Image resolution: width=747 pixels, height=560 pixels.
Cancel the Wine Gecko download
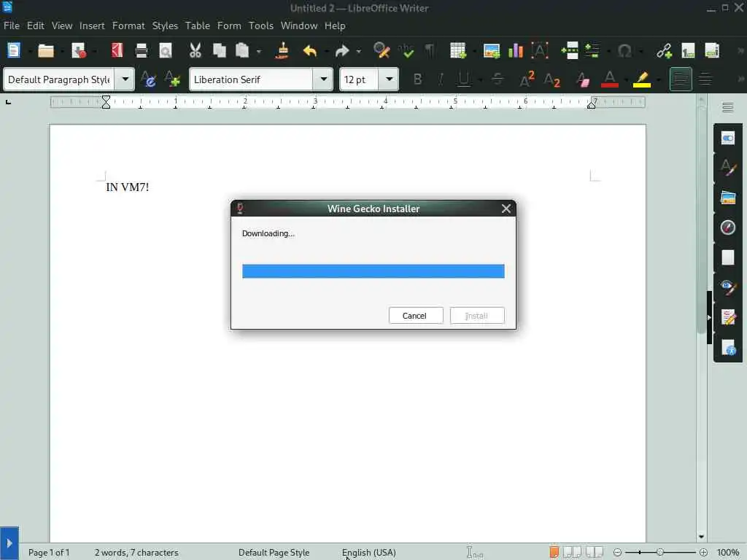point(416,315)
